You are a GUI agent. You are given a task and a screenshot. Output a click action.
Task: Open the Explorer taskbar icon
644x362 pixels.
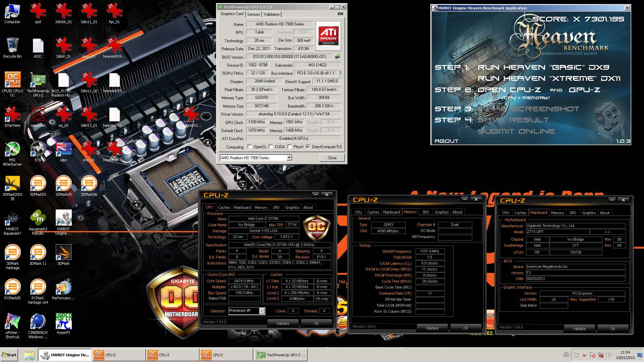[x=29, y=355]
